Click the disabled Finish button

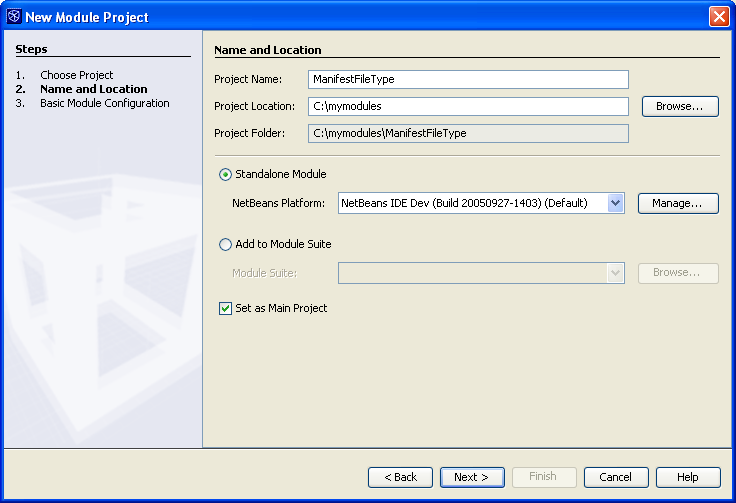(x=544, y=477)
